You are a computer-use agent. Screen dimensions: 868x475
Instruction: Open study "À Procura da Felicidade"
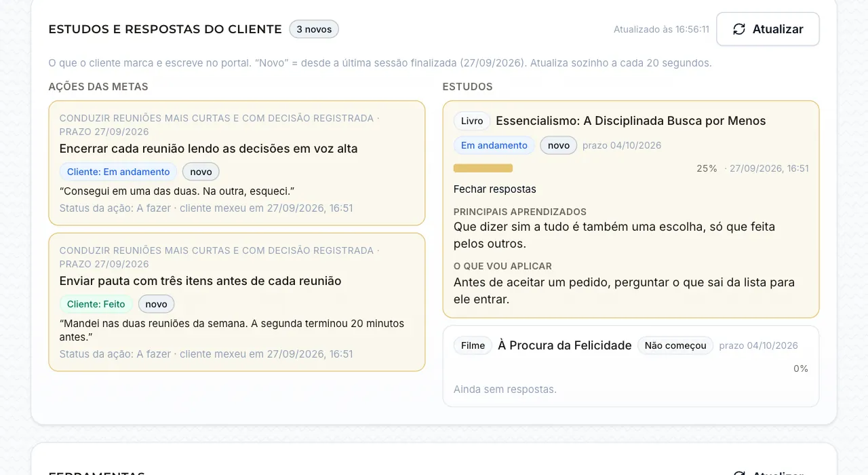pyautogui.click(x=565, y=345)
